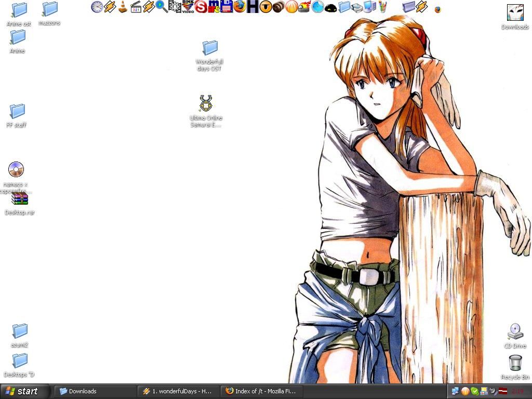Open the speaker sound tray icon
Viewport: 532px width, 399px height.
[x=494, y=392]
